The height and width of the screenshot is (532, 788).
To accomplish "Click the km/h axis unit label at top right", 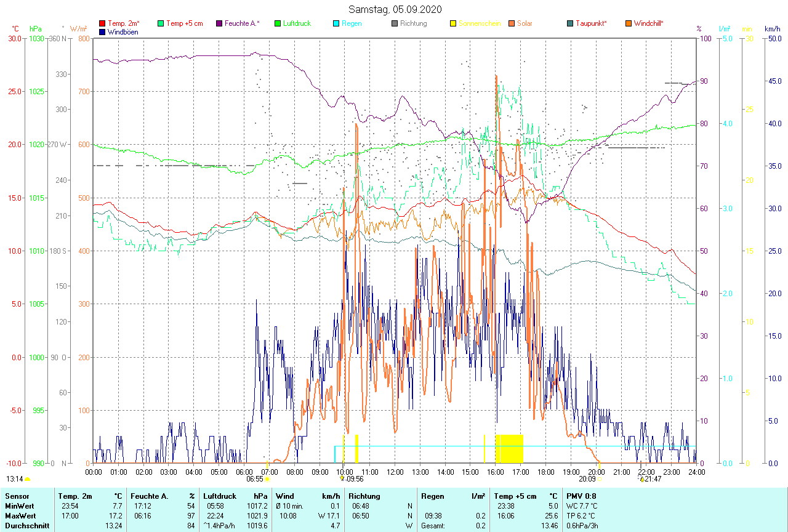I will [x=772, y=29].
